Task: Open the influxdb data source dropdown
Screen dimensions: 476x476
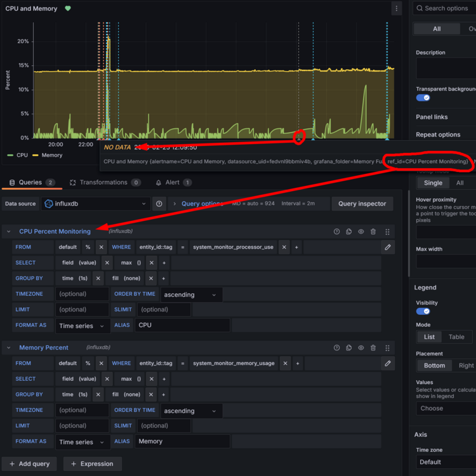Action: point(95,204)
